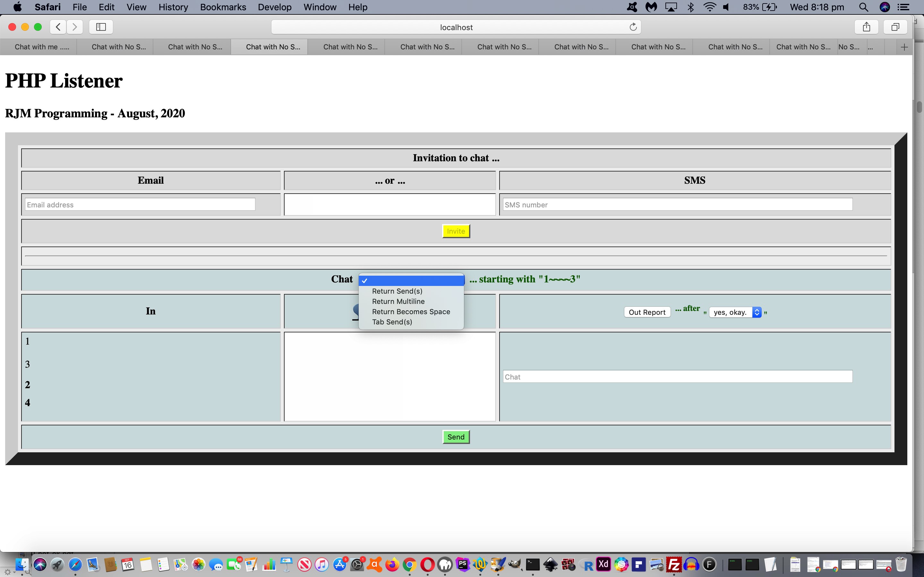Select 'Return Send(s)' from dropdown menu

398,290
